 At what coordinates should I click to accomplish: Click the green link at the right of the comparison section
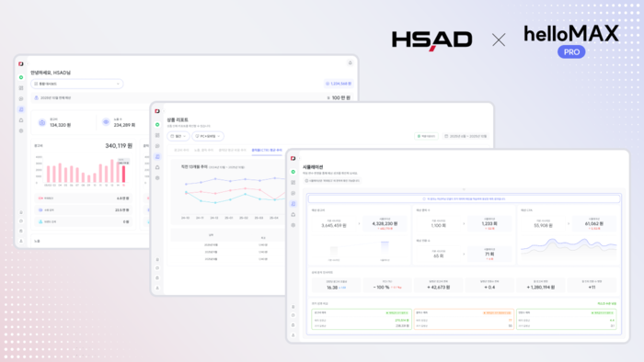point(606,304)
